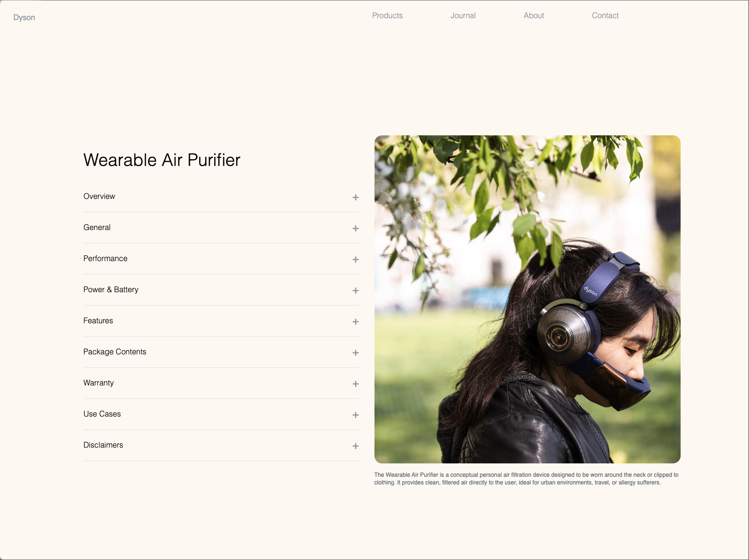Expand the Overview accordion label
Image resolution: width=749 pixels, height=560 pixels.
pos(99,196)
